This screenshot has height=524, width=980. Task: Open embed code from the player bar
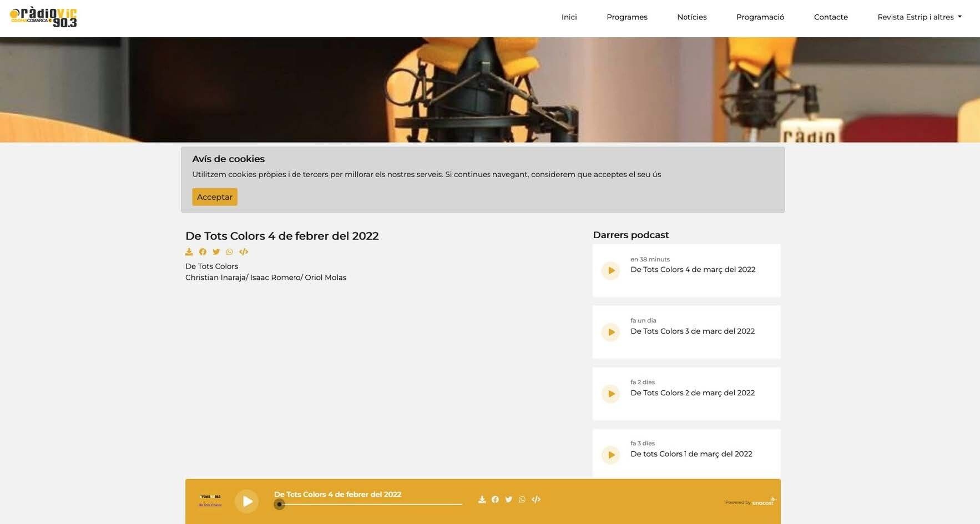536,500
